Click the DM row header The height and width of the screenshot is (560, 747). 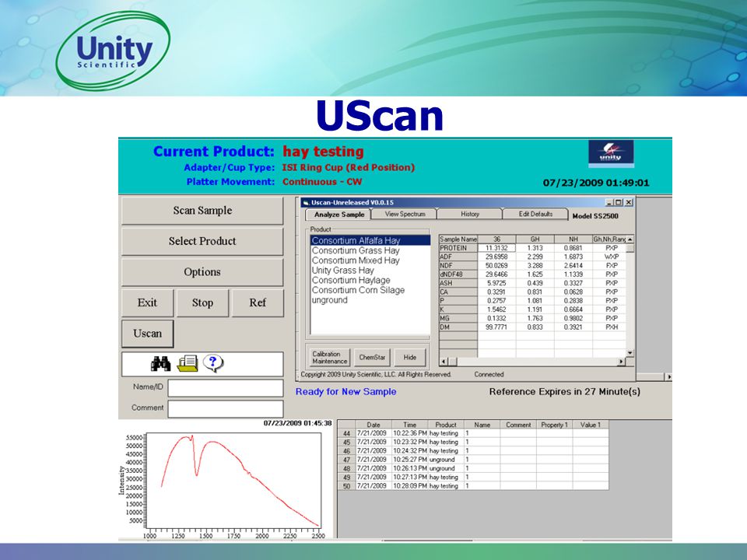point(458,327)
